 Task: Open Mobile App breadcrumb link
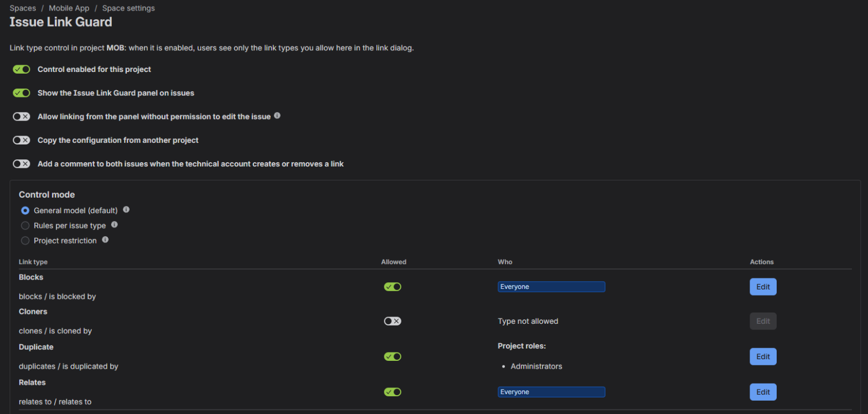point(69,8)
